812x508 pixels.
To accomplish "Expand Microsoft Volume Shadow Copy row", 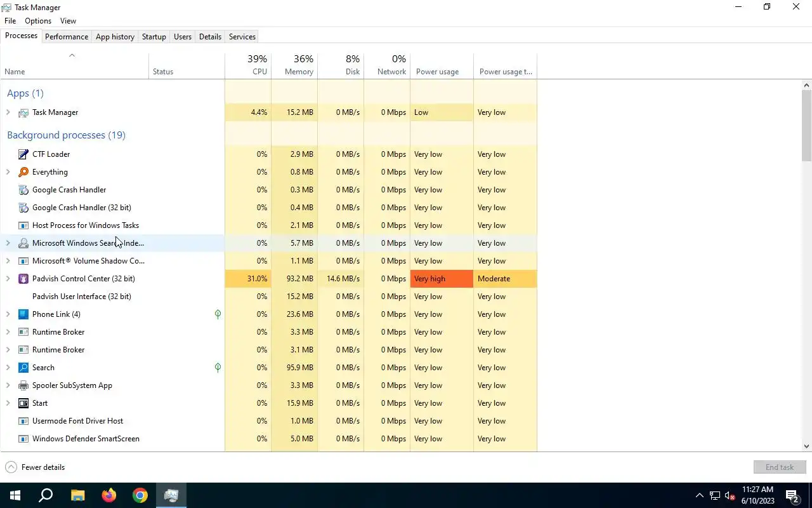I will (8, 261).
